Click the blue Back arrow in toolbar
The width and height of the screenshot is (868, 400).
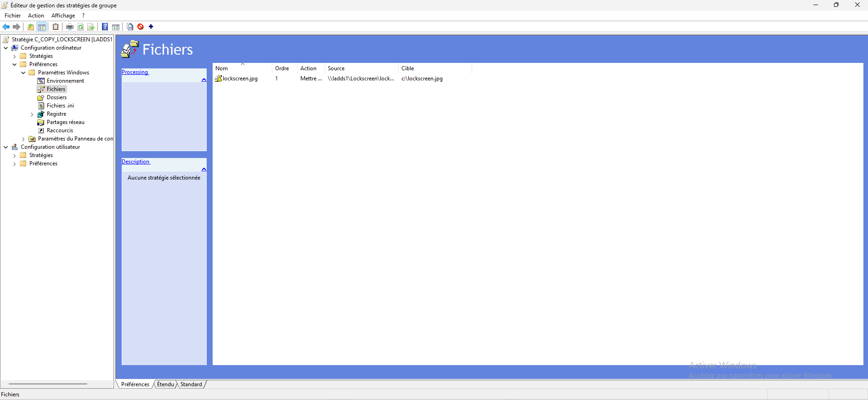tap(6, 27)
